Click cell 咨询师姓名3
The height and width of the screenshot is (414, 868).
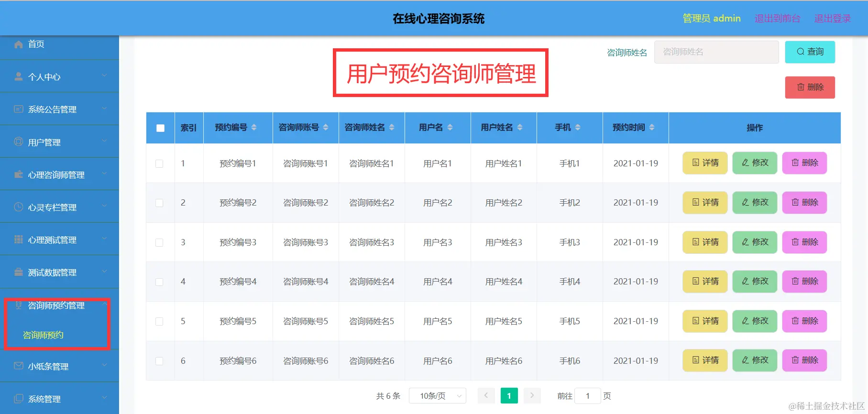click(372, 242)
